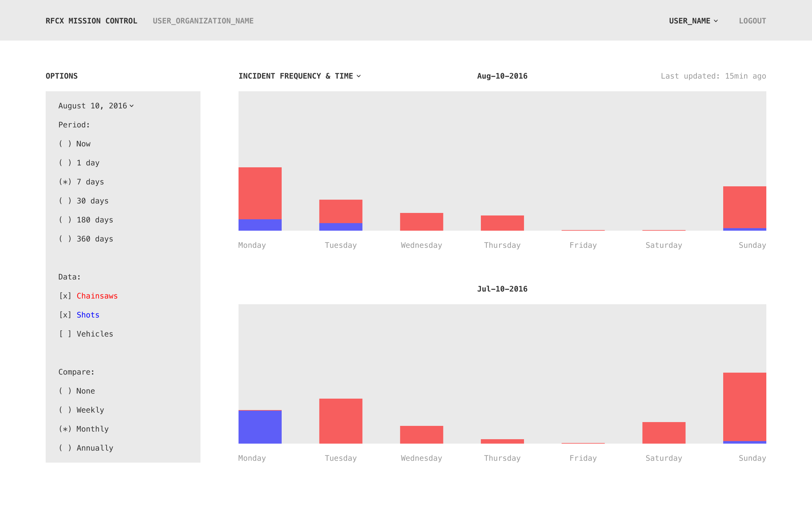
Task: Click the LOGOUT link
Action: 752,21
